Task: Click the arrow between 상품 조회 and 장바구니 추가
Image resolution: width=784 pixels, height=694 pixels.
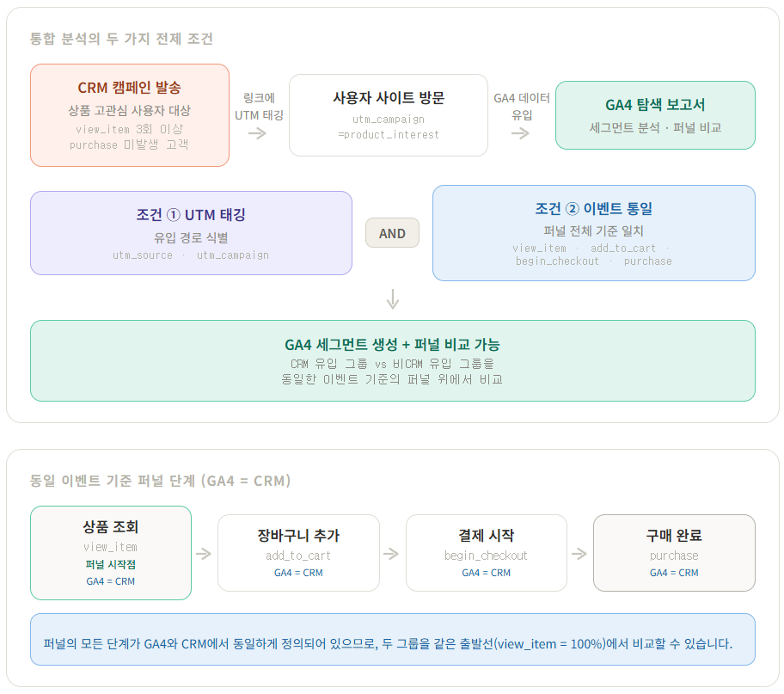Action: click(204, 554)
